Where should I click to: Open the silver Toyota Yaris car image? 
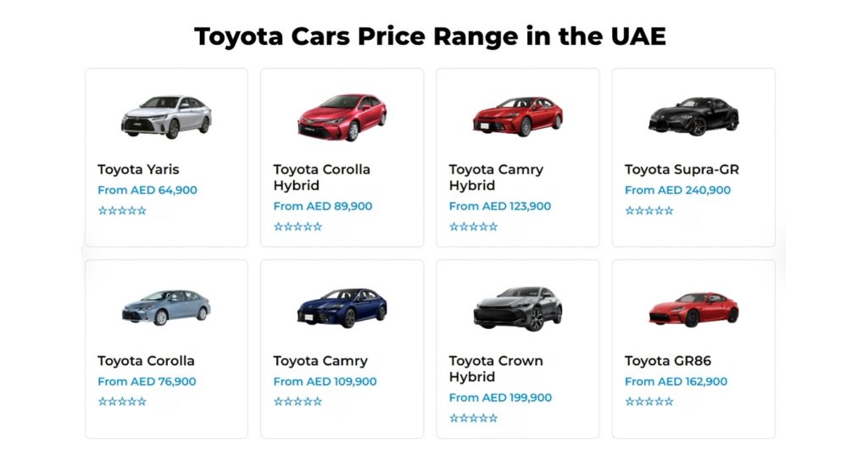point(166,117)
